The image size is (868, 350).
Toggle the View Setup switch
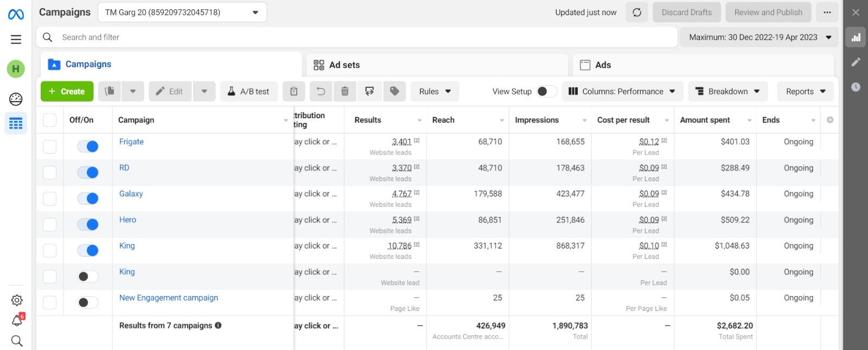(x=546, y=91)
